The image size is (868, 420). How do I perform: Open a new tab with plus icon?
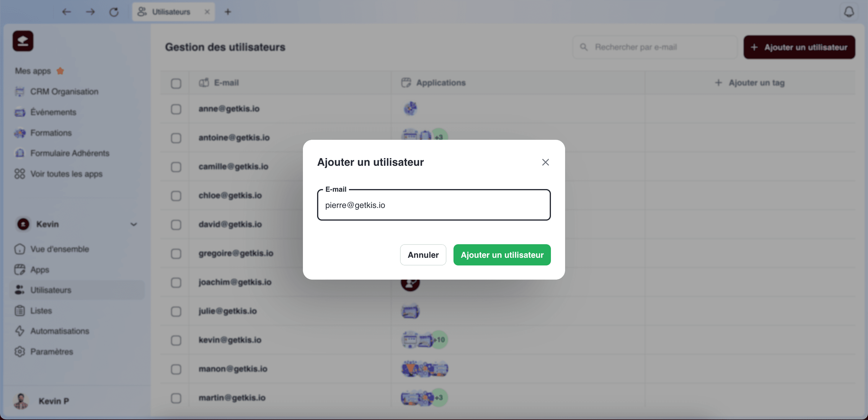click(x=228, y=12)
